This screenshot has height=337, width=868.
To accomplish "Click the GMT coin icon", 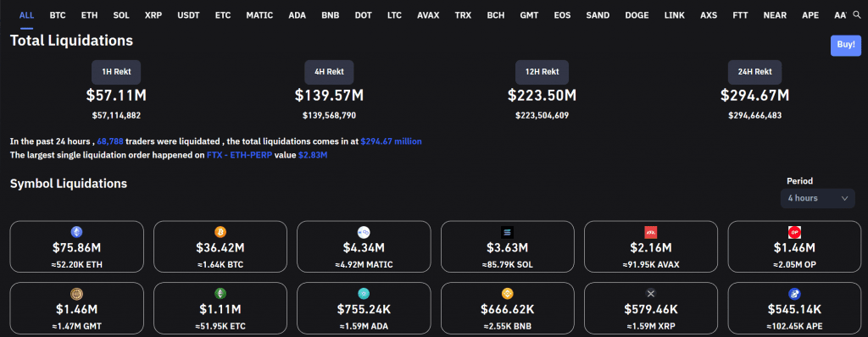I will click(x=76, y=294).
